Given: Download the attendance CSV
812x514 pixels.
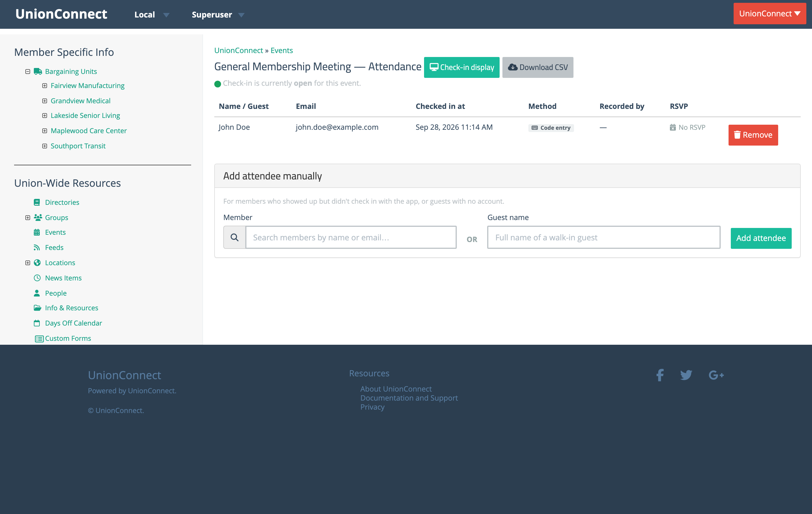Looking at the screenshot, I should [x=537, y=67].
